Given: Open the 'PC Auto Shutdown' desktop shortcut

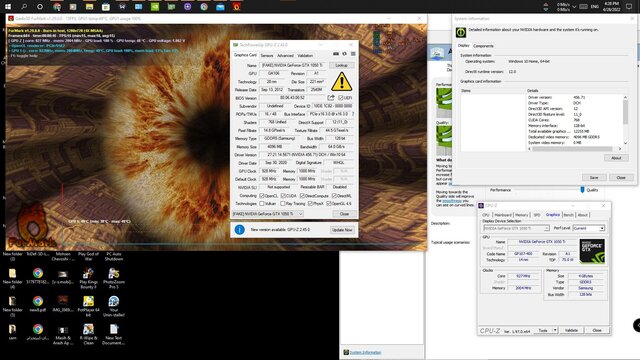Looking at the screenshot, I should [113, 256].
